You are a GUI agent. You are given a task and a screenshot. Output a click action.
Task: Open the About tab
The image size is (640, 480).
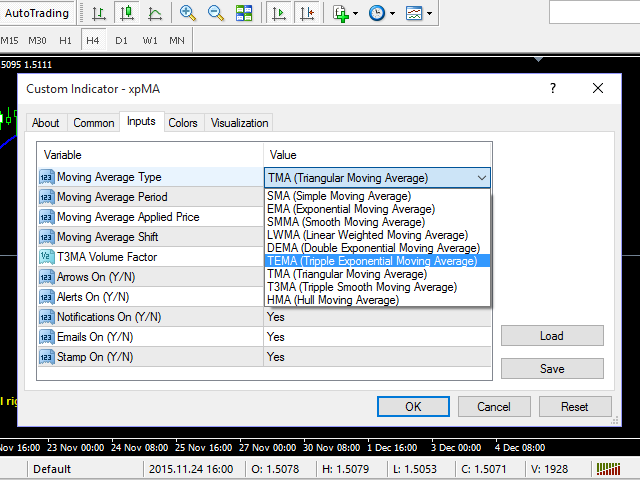[x=46, y=123]
